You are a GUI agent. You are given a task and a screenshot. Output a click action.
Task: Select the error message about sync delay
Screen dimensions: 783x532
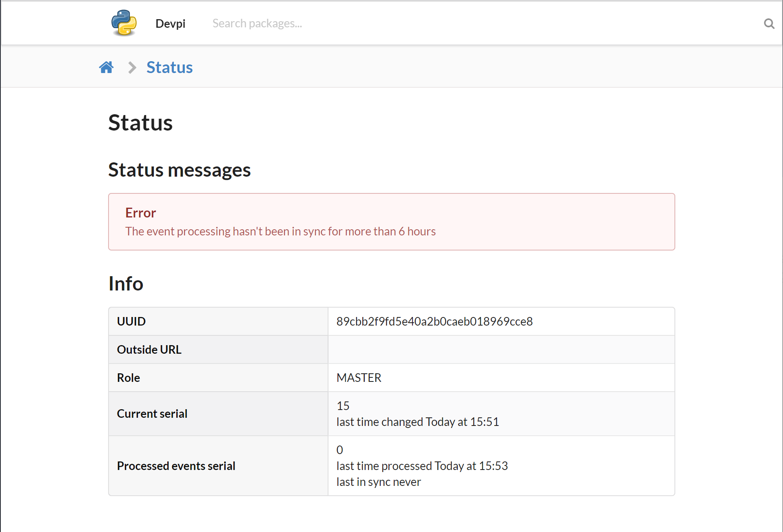tap(280, 231)
